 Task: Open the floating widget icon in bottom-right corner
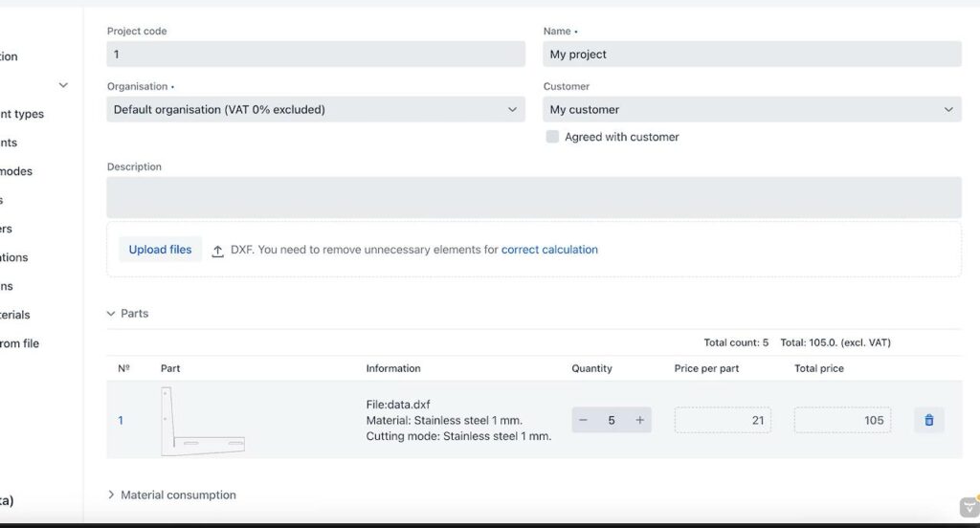pos(969,507)
